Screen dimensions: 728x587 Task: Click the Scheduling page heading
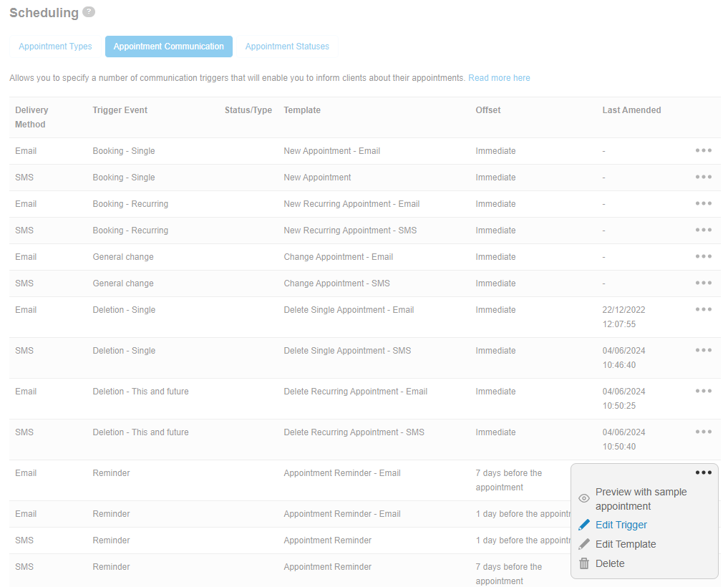(x=44, y=13)
